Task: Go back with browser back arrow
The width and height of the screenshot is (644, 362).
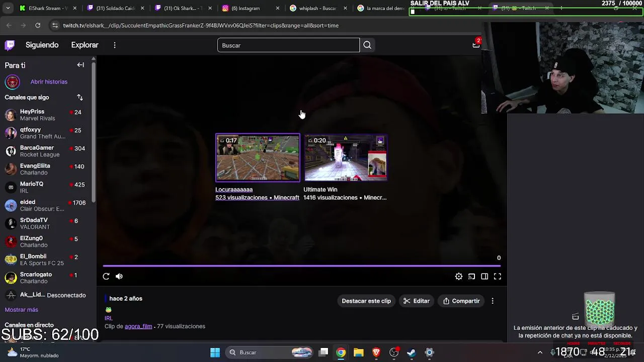Action: pyautogui.click(x=9, y=25)
